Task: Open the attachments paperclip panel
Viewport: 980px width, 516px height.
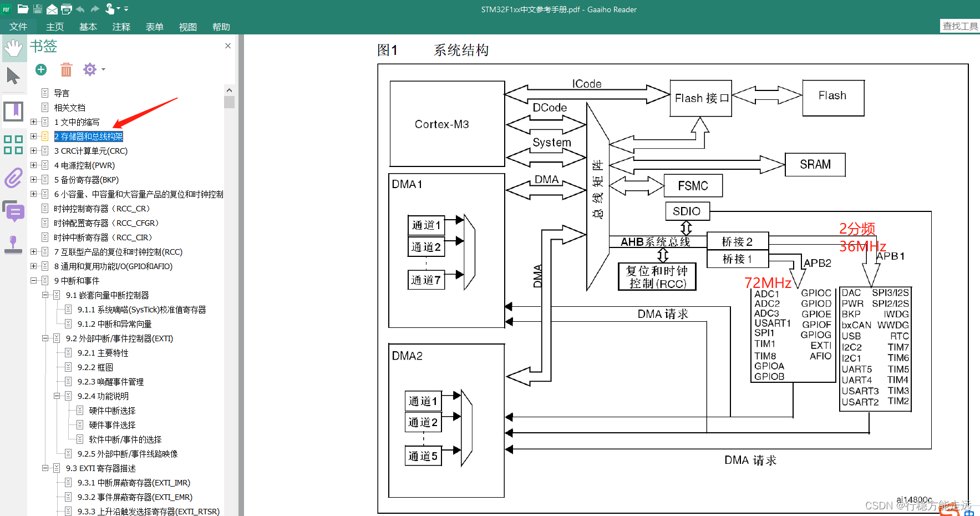Action: [13, 178]
